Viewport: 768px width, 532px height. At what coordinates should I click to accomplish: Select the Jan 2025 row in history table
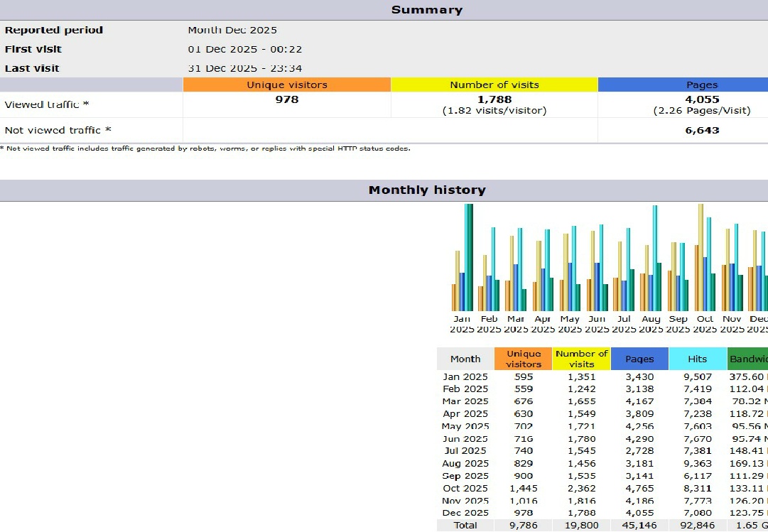coord(465,377)
